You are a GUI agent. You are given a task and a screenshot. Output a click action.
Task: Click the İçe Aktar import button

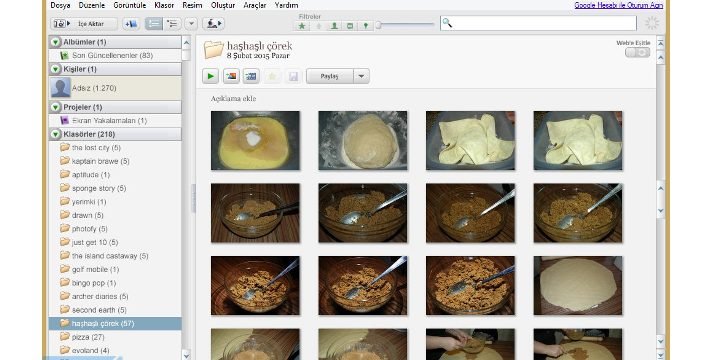point(84,24)
